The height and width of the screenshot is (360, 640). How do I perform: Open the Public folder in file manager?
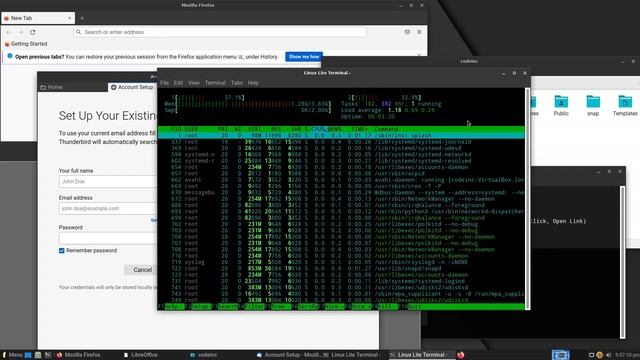click(561, 105)
